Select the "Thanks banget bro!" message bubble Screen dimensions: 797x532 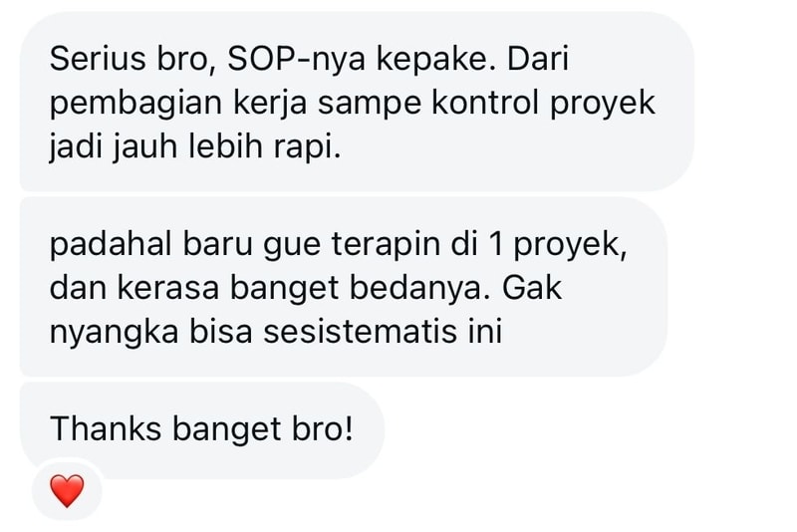202,430
